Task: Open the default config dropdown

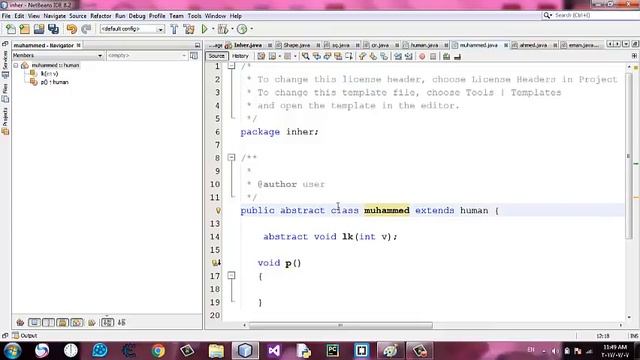Action: [132, 29]
